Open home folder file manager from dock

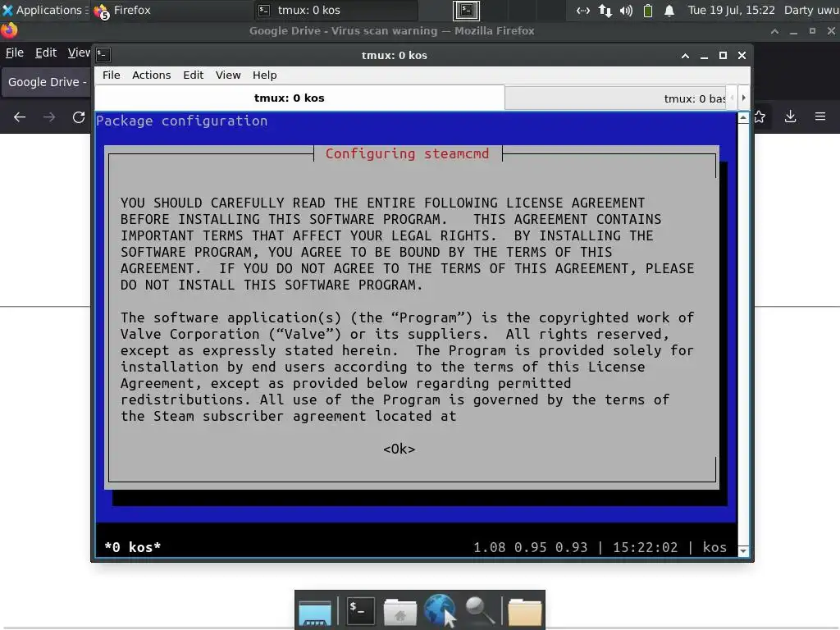pos(399,611)
